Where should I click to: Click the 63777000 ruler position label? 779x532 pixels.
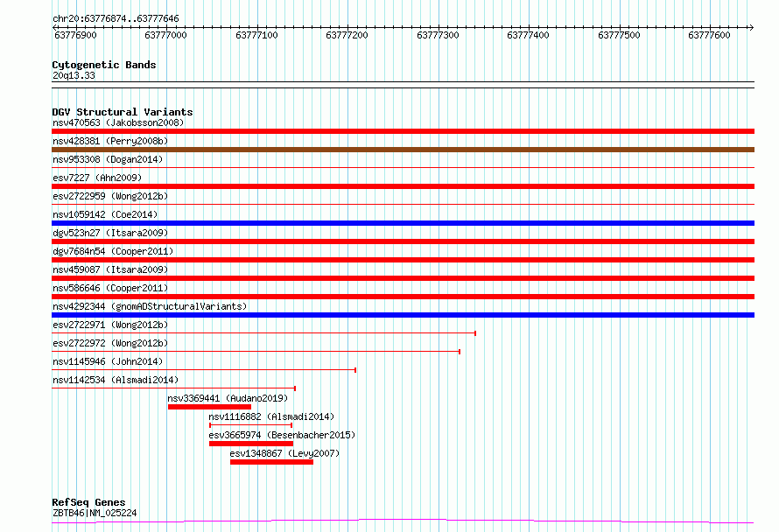(165, 35)
